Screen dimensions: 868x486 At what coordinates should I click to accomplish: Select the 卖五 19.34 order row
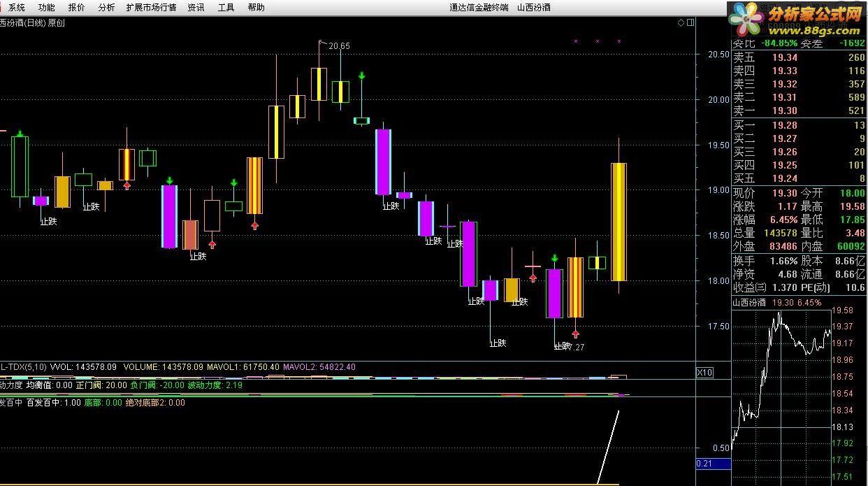click(x=800, y=58)
